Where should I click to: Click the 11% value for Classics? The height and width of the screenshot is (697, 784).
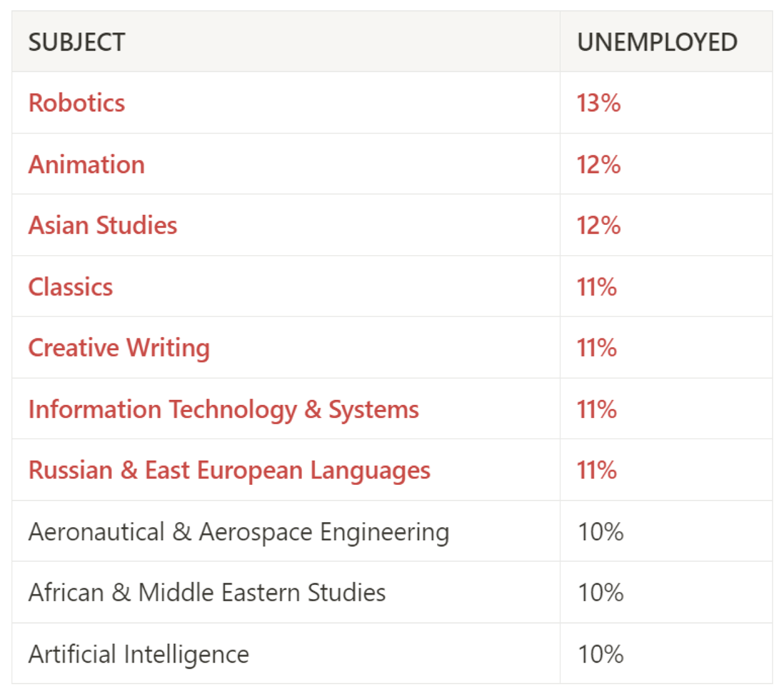pos(597,287)
